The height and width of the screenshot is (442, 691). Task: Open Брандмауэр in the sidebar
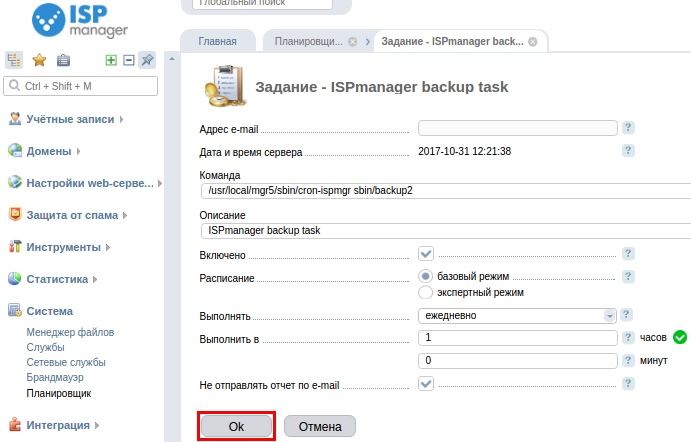[x=55, y=377]
